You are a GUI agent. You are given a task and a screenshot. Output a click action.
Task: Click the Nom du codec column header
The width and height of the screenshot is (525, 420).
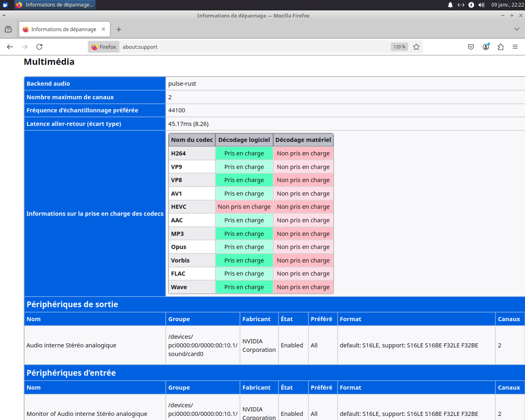[x=192, y=140]
